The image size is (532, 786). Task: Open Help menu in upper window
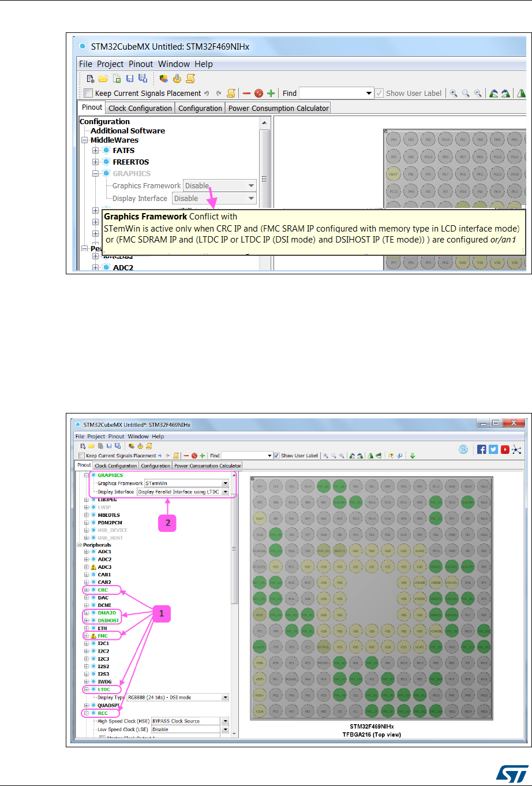pyautogui.click(x=204, y=64)
